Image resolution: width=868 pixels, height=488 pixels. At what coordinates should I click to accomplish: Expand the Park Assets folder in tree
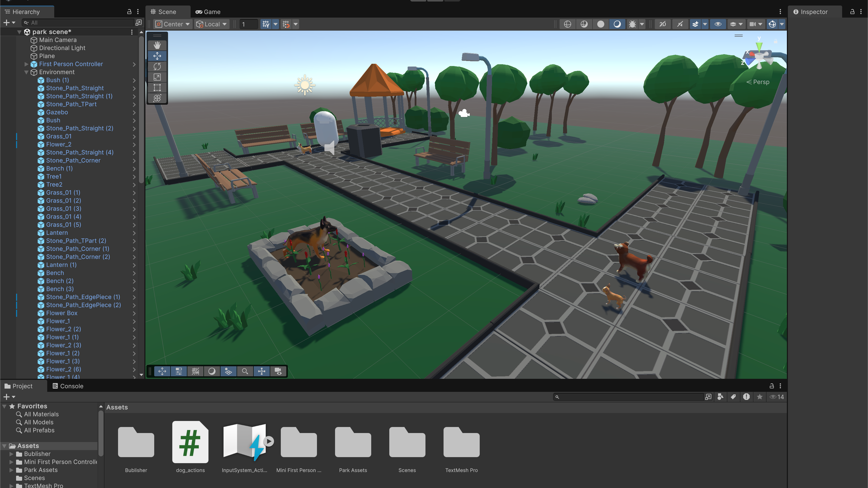12,470
